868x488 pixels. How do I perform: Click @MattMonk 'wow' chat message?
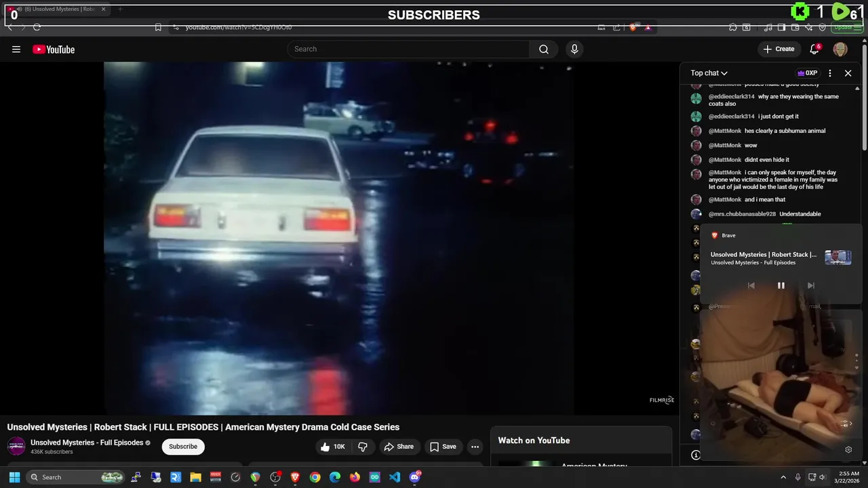click(724, 146)
